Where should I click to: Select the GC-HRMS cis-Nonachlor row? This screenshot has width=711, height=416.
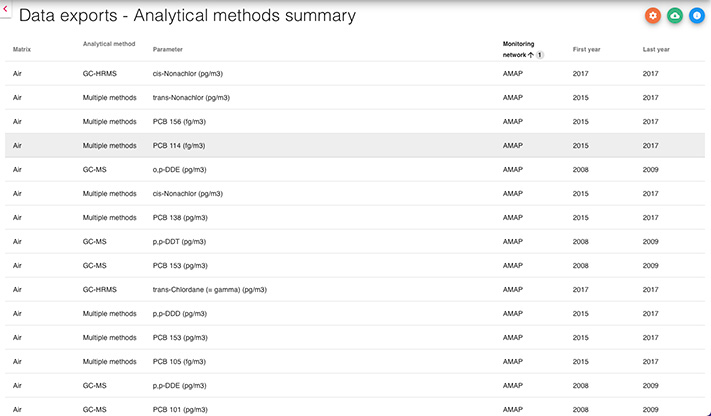(x=355, y=73)
